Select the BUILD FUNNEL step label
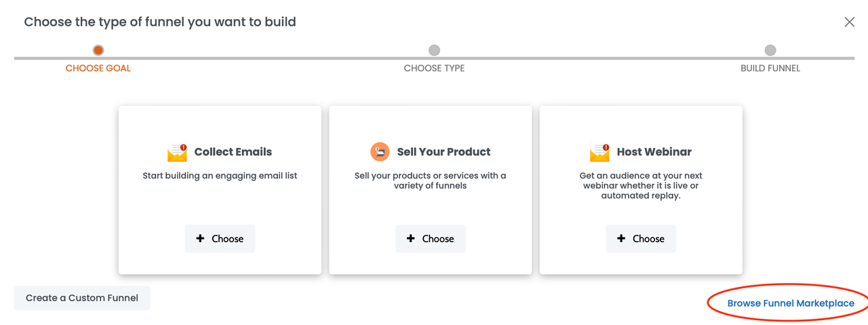 770,69
